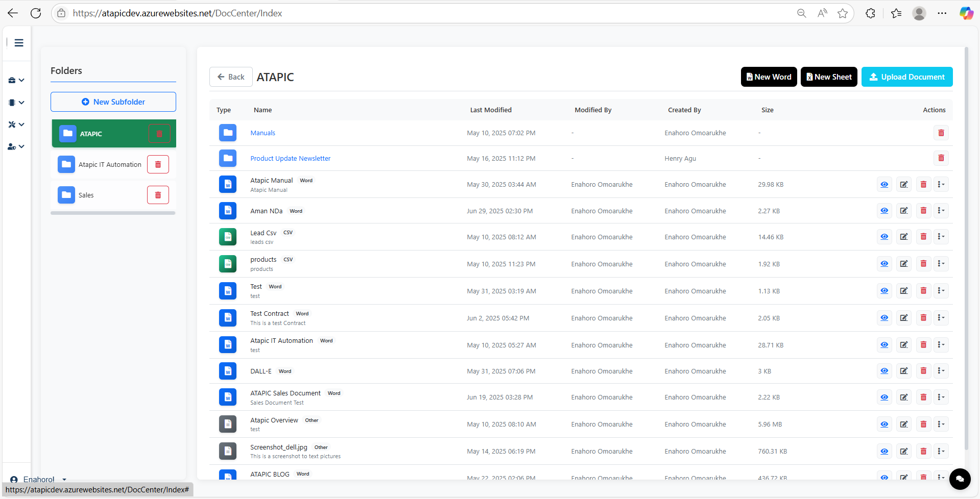
Task: Click the Name column header
Action: coord(262,110)
